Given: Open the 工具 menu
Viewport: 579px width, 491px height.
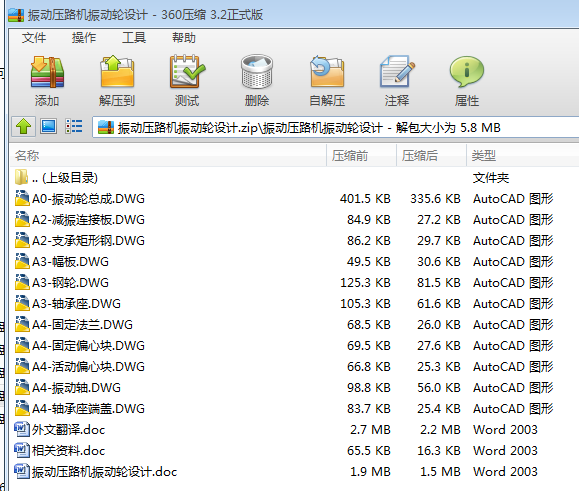Looking at the screenshot, I should (x=134, y=38).
